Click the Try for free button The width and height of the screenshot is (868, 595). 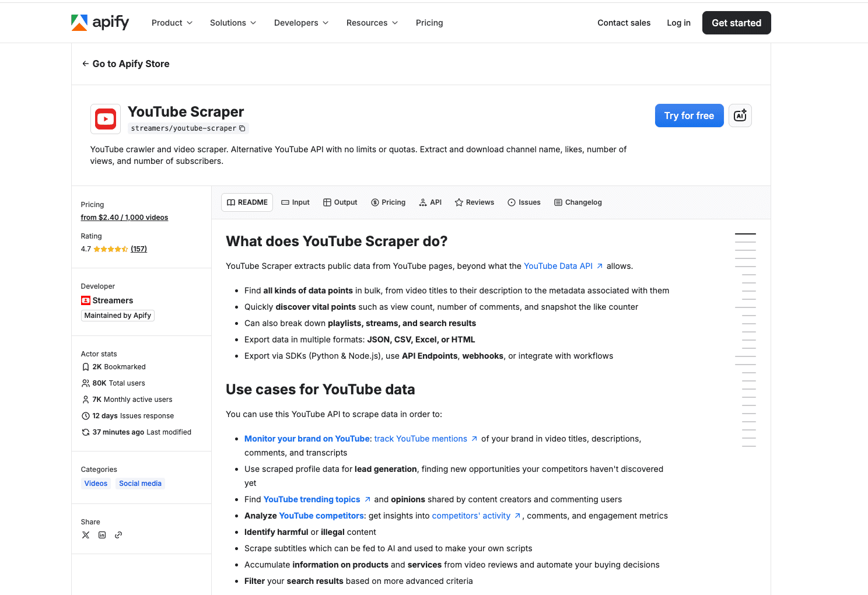[689, 116]
